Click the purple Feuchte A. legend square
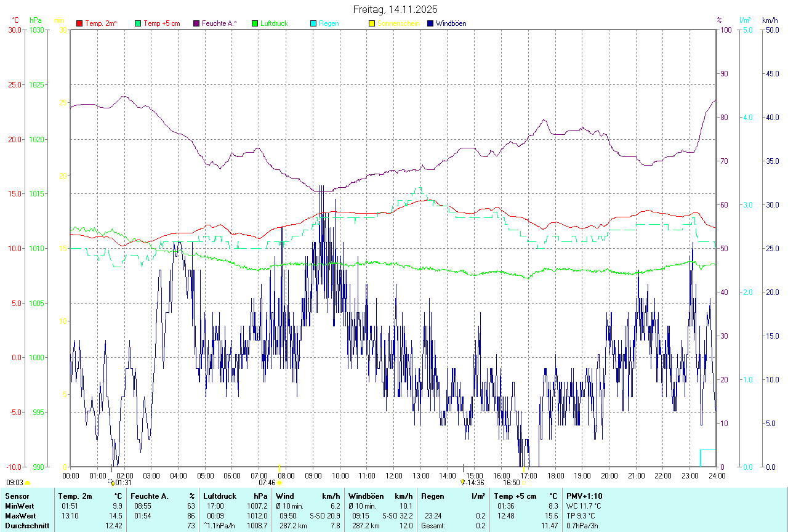Viewport: 788px width, 532px height. tap(196, 23)
